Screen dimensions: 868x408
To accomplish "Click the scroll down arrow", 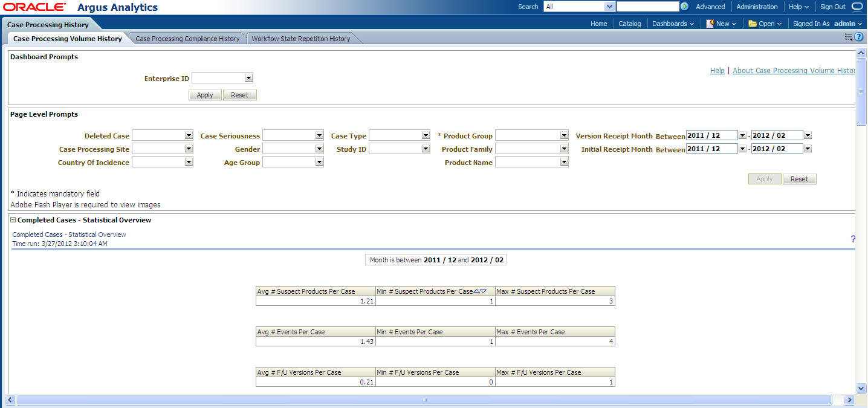I will coord(862,388).
